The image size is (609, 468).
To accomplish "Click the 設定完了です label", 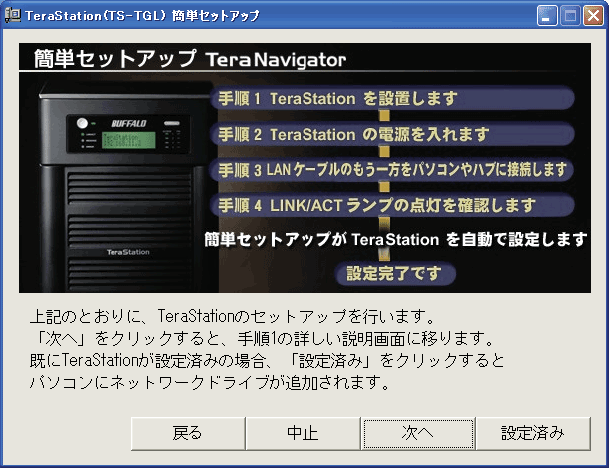I will tap(395, 273).
